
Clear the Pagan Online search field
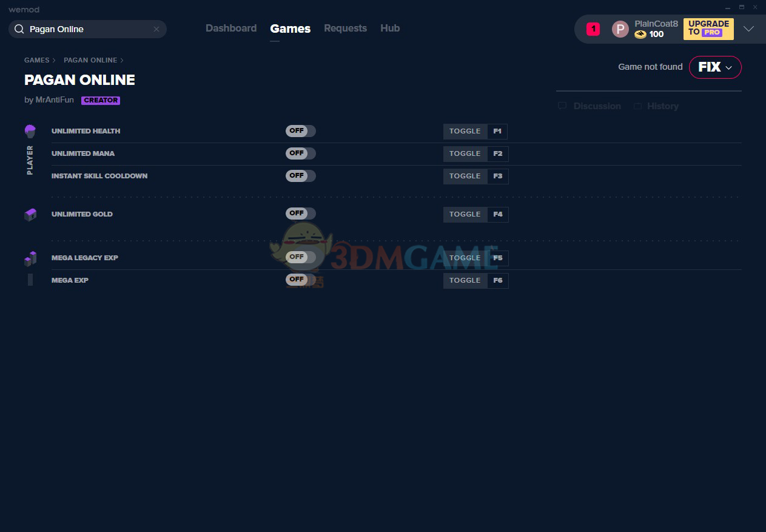click(x=156, y=29)
